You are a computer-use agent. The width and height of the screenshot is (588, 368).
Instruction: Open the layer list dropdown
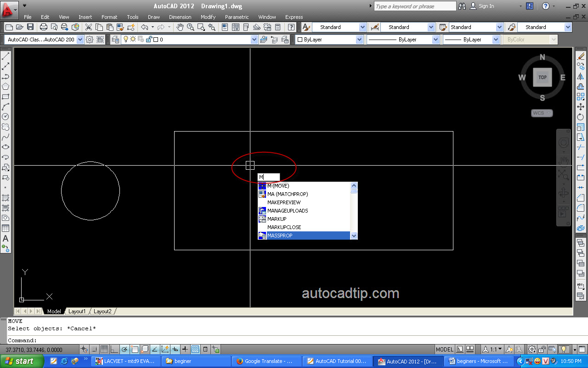(x=254, y=40)
